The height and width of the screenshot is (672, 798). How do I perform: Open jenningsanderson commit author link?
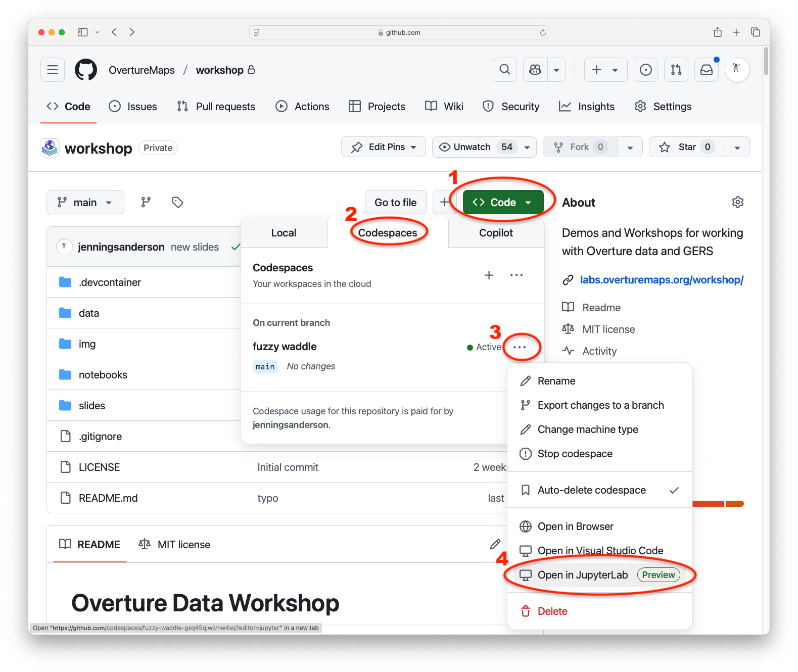click(x=121, y=247)
